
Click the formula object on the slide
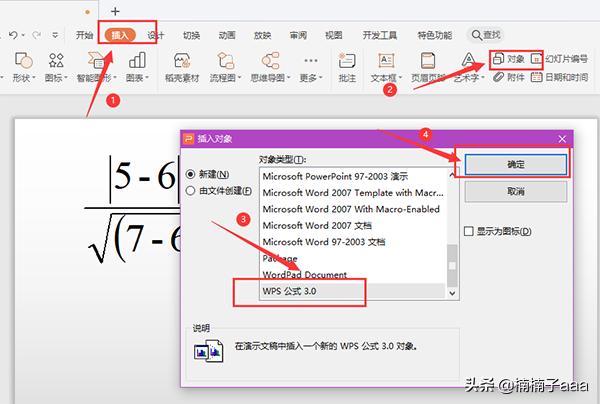click(132, 209)
